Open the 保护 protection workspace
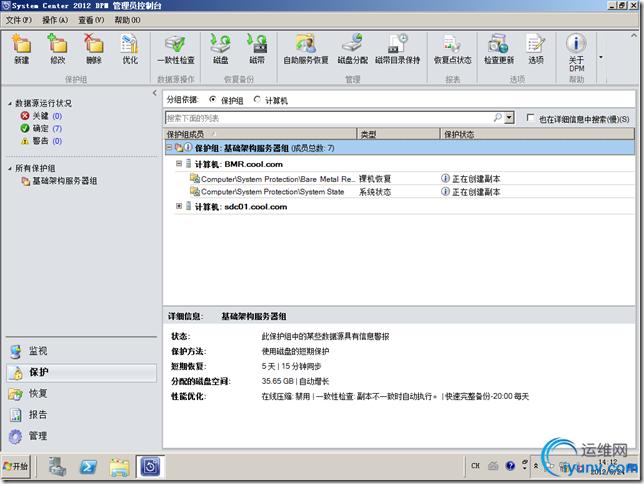Image resolution: width=644 pixels, height=484 pixels. pyautogui.click(x=81, y=373)
